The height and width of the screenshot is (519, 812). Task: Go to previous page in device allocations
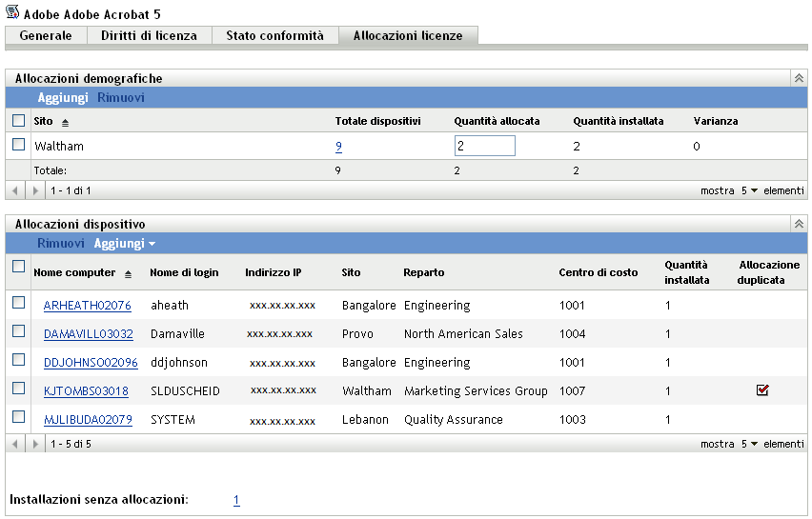pos(15,444)
